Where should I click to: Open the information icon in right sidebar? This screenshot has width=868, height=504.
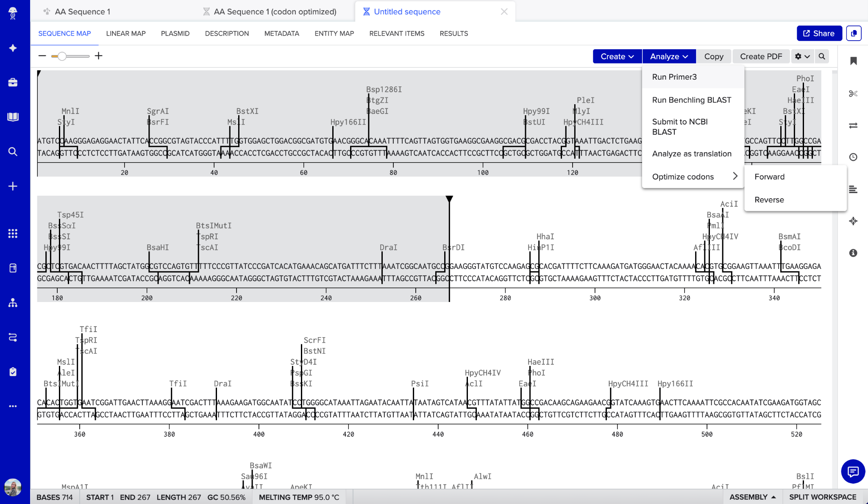click(853, 253)
